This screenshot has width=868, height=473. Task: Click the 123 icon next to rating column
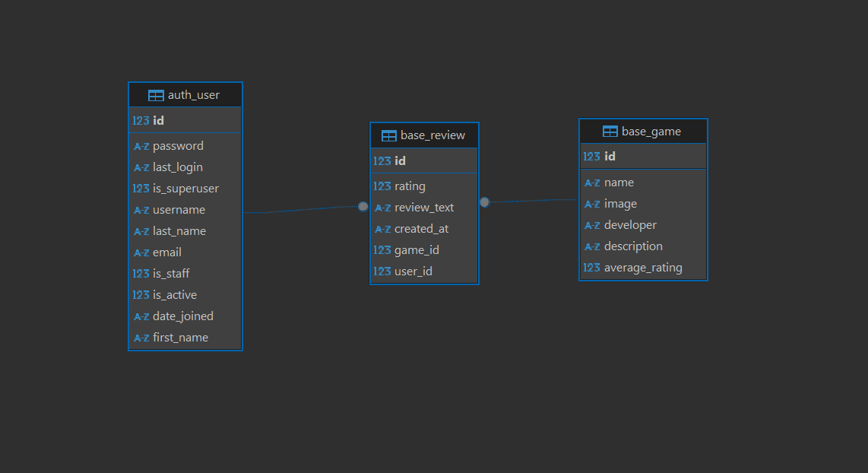click(x=381, y=186)
